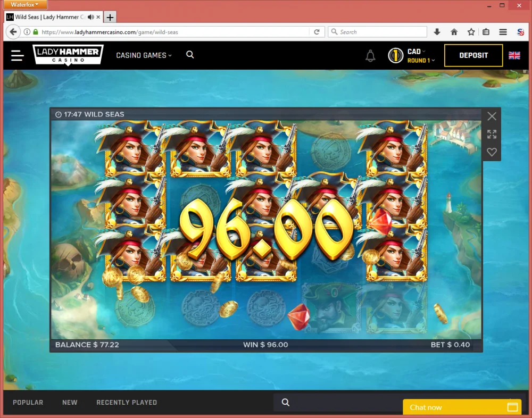Open a new browser tab
Viewport: 532px width, 418px height.
(110, 17)
